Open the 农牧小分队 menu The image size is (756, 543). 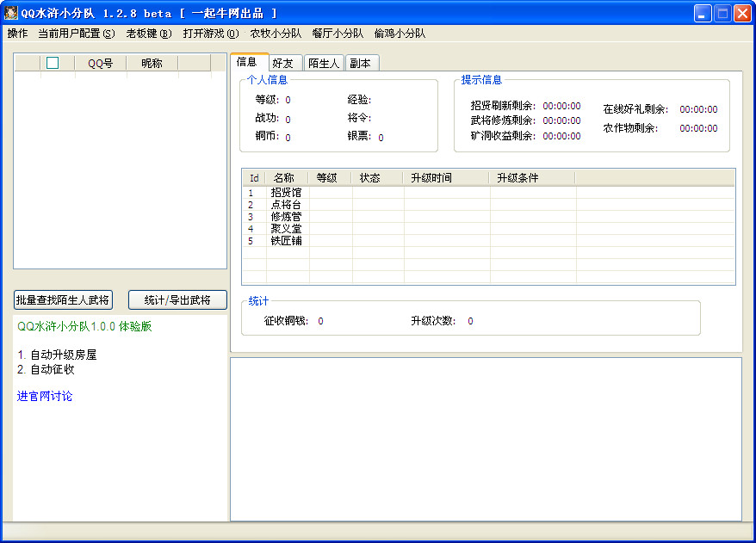point(276,34)
